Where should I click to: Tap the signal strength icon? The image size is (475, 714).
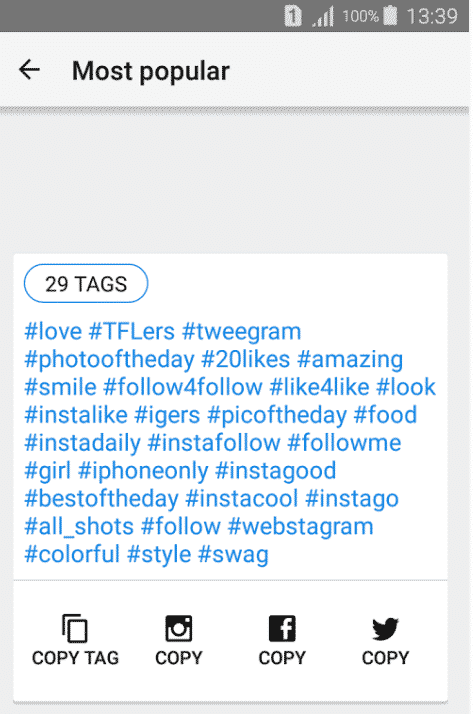pyautogui.click(x=323, y=16)
